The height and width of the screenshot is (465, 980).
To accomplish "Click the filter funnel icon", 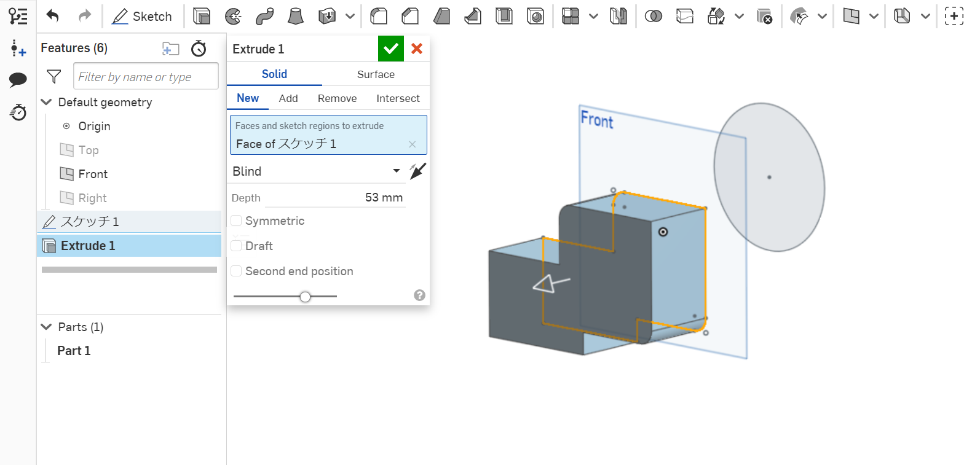I will coord(54,76).
